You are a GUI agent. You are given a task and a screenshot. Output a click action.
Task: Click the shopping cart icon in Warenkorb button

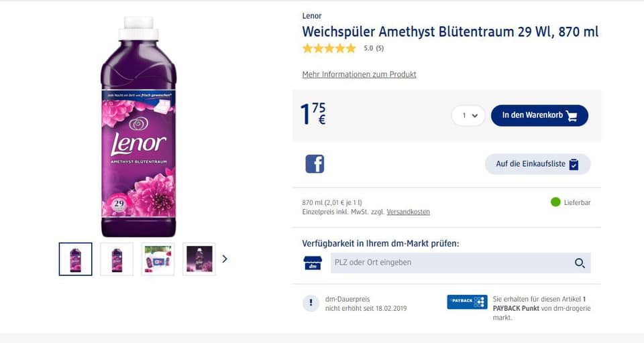pyautogui.click(x=572, y=116)
